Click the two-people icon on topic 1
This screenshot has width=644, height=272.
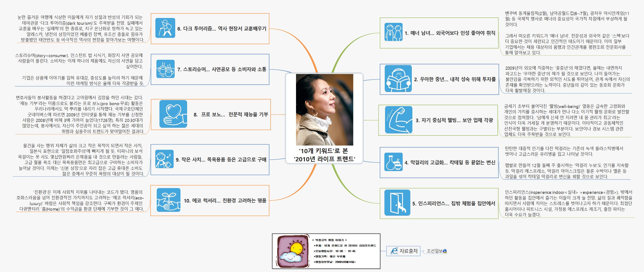pyautogui.click(x=393, y=32)
